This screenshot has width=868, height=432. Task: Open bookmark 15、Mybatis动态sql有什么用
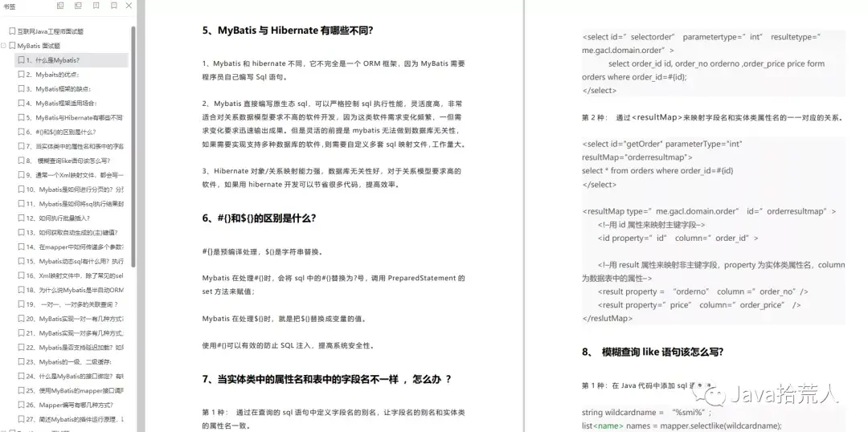(x=75, y=262)
